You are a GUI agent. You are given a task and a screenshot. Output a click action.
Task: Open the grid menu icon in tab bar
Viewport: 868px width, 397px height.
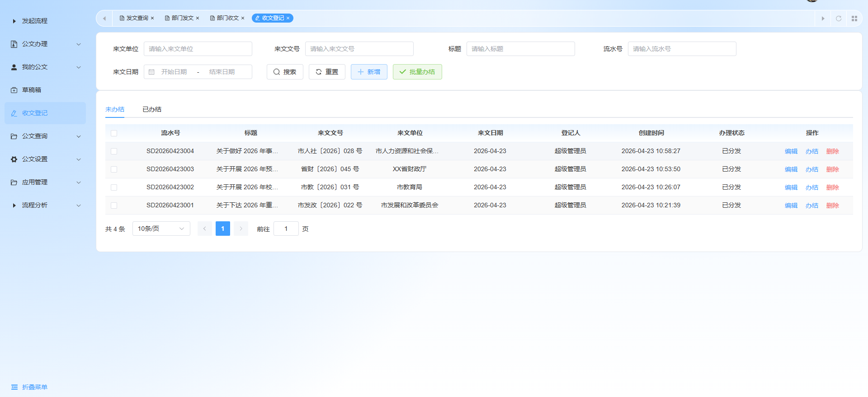(x=854, y=19)
